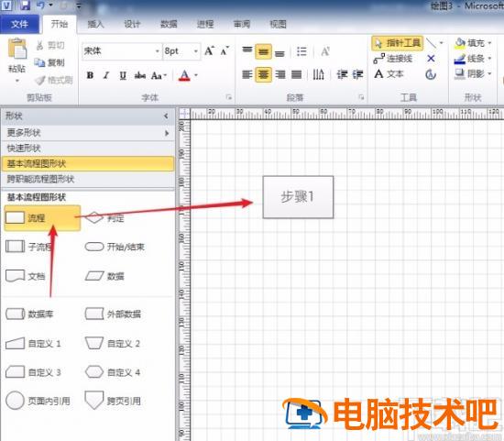
Task: Click the Decrease Indent icon
Action: coord(342,74)
